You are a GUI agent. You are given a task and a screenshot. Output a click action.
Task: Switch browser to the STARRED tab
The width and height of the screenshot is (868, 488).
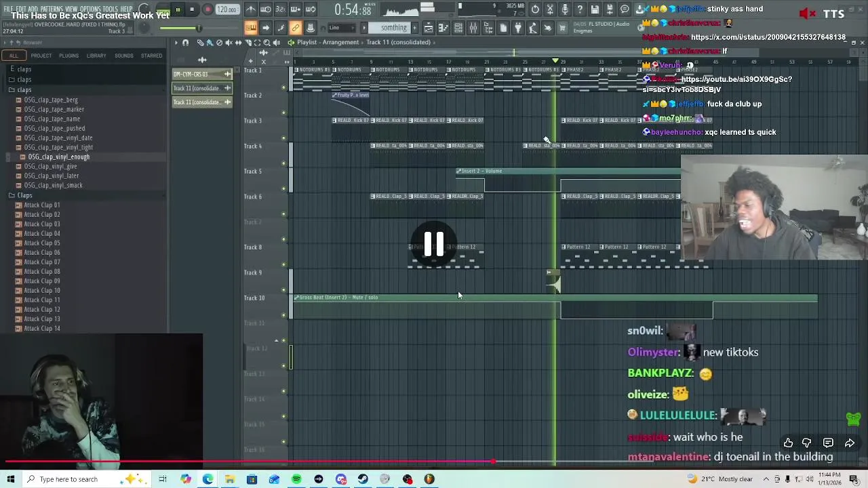(x=151, y=56)
